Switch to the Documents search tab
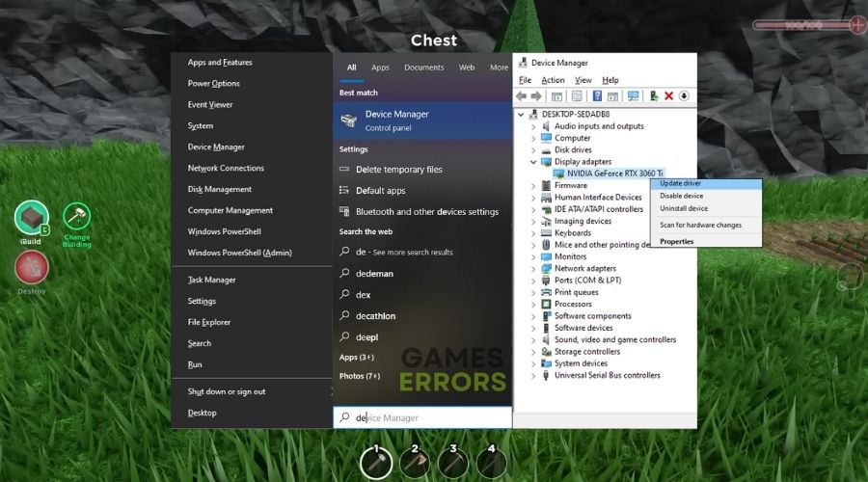Image resolution: width=868 pixels, height=482 pixels. 424,67
